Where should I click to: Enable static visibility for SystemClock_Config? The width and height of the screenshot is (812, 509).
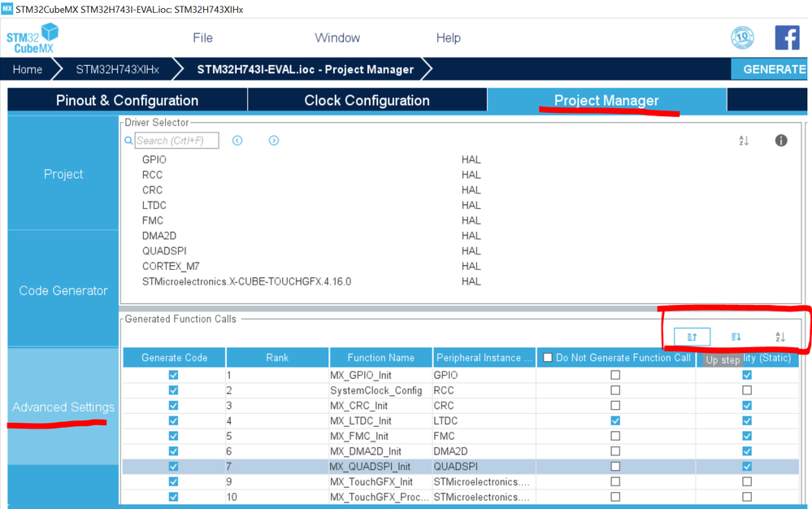click(x=747, y=390)
